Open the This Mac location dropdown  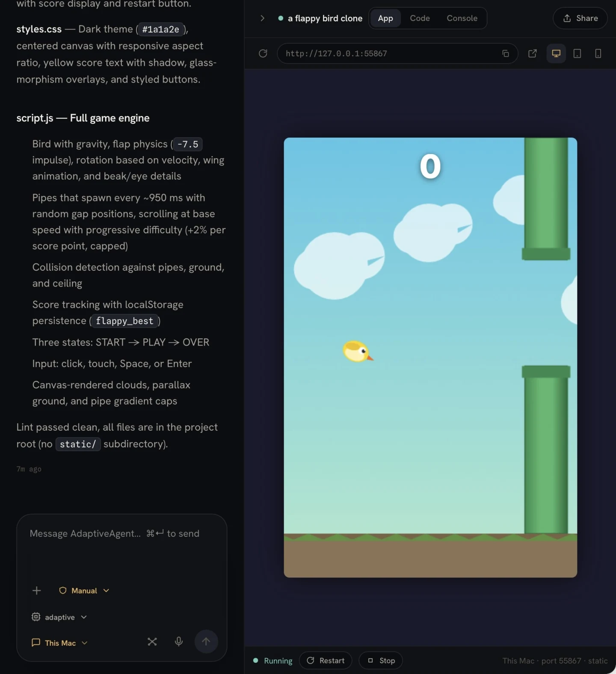pyautogui.click(x=60, y=643)
